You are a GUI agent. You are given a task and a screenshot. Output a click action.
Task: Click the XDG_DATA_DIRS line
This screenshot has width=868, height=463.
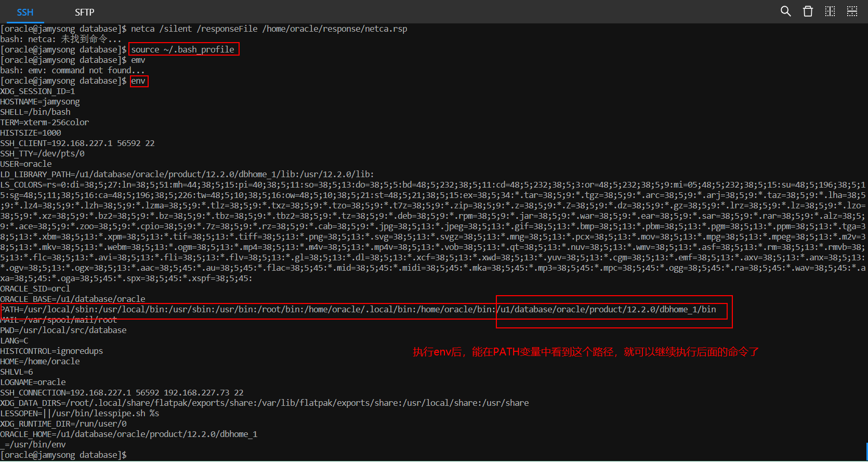pos(265,403)
